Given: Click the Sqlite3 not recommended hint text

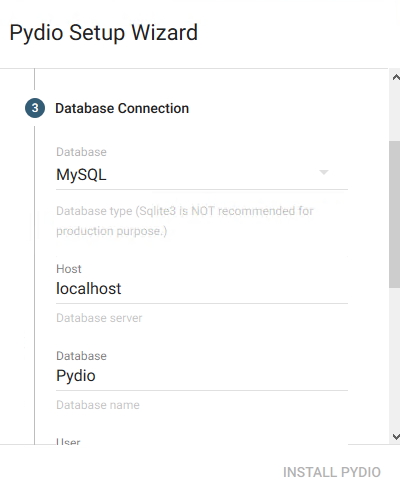Looking at the screenshot, I should (185, 221).
